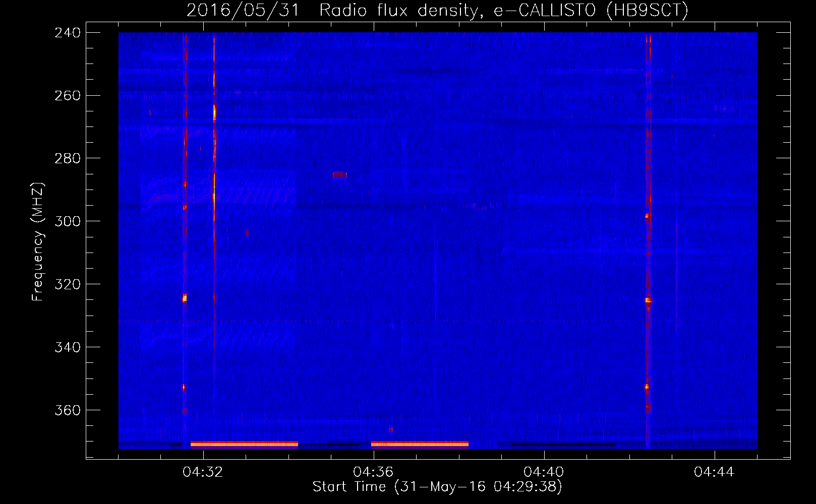The height and width of the screenshot is (504, 816).
Task: Click the 04:36 time tick label
Action: pyautogui.click(x=373, y=472)
